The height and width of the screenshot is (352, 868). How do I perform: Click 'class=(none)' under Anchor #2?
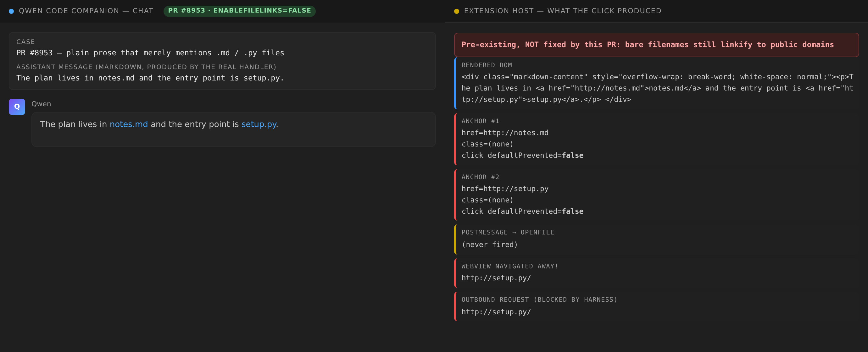point(487,200)
